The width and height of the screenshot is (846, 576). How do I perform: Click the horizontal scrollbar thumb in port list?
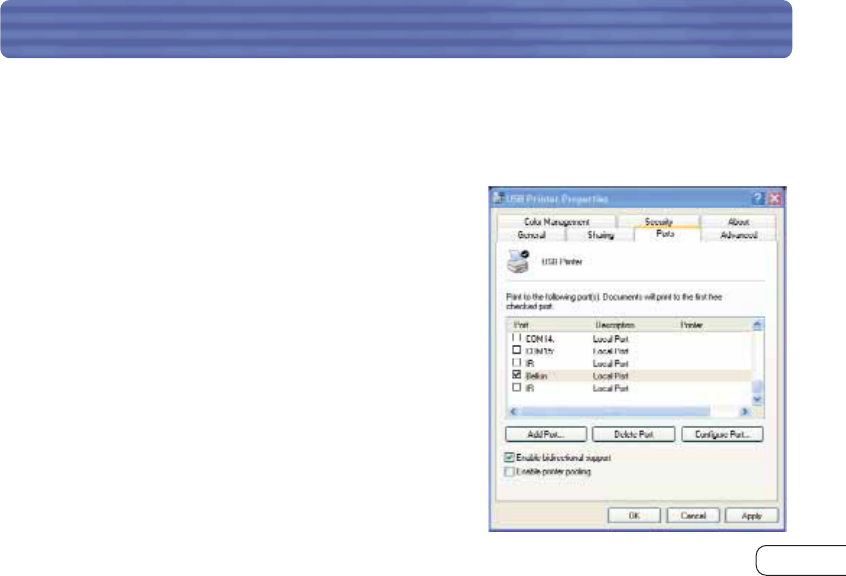click(x=615, y=412)
